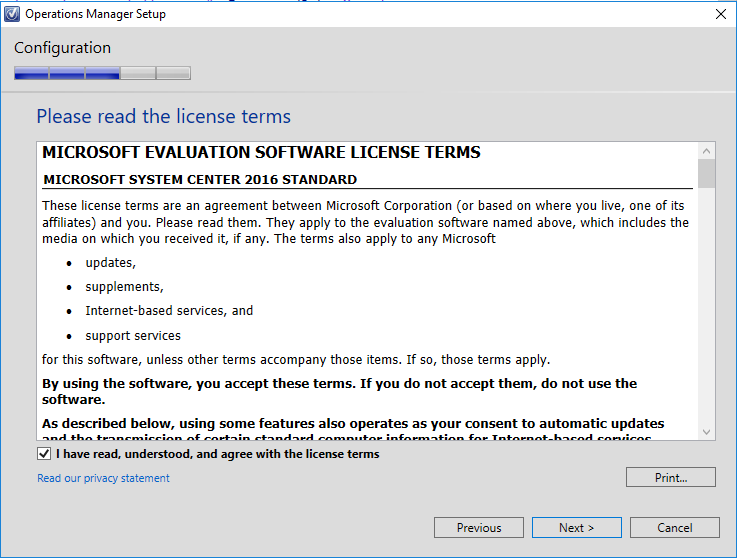Click the Operations Manager Setup title bar icon
Viewport: 737px width, 558px height.
(12, 14)
